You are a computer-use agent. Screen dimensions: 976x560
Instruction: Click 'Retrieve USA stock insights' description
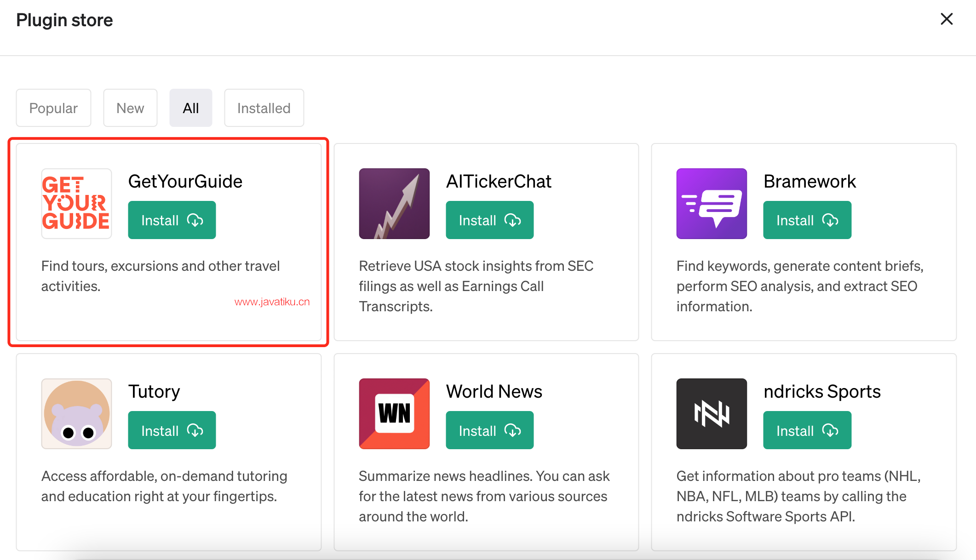476,286
